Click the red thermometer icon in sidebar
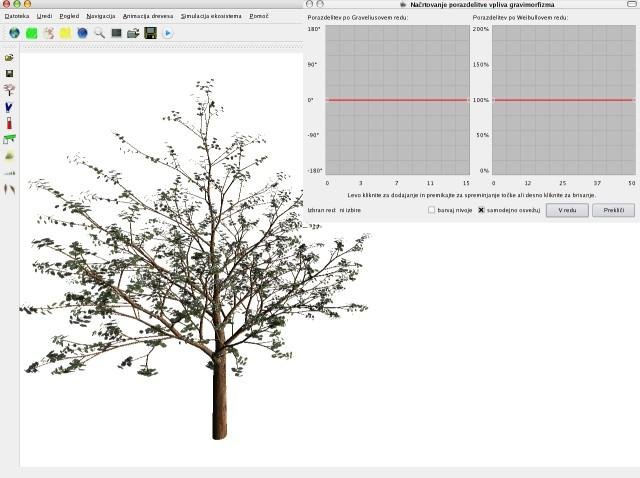The width and height of the screenshot is (640, 478). (x=9, y=122)
